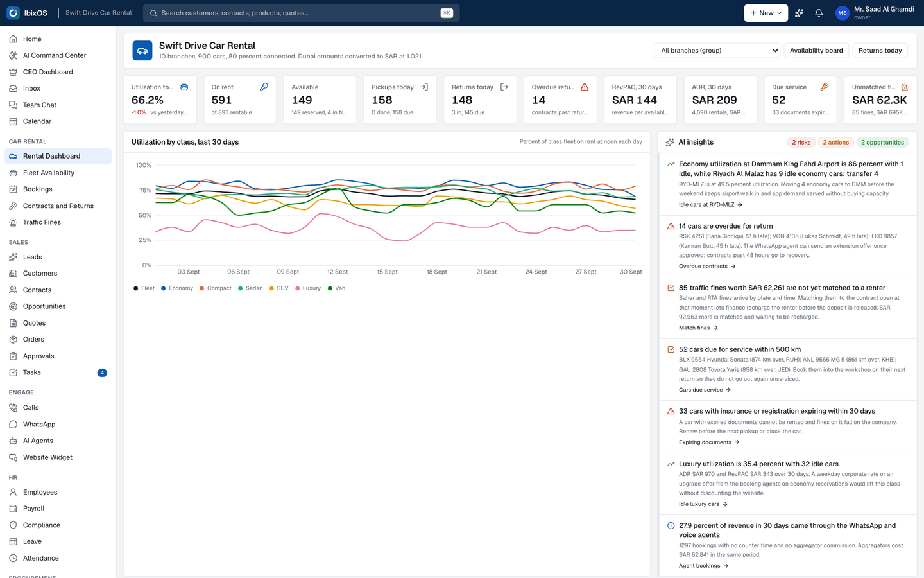
Task: Click the search customers, contacts, products field
Action: tap(301, 13)
